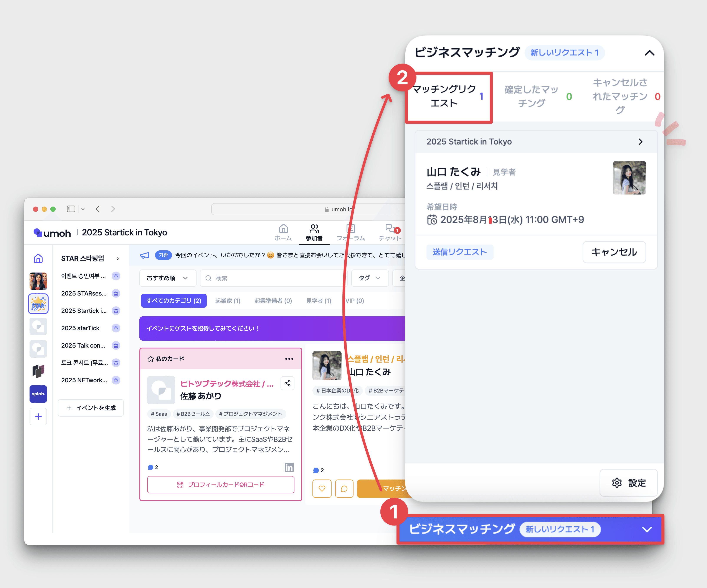Click the プロフィールカードQRコード button
Image resolution: width=707 pixels, height=588 pixels.
coord(221,484)
